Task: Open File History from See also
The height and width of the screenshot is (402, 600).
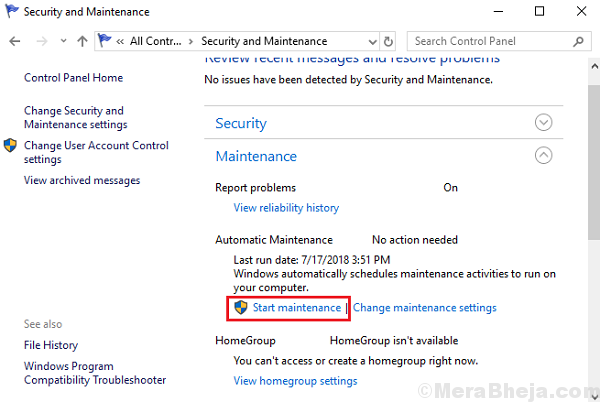Action: click(x=51, y=345)
